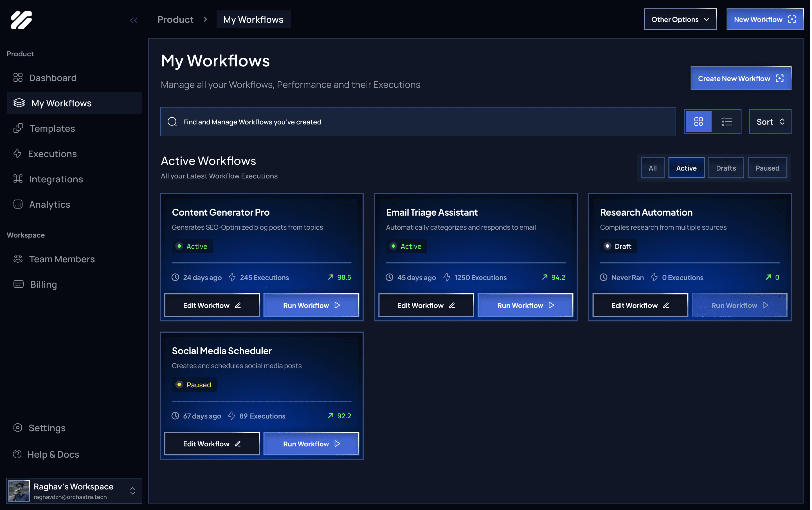Select the All filter tab

pyautogui.click(x=652, y=168)
